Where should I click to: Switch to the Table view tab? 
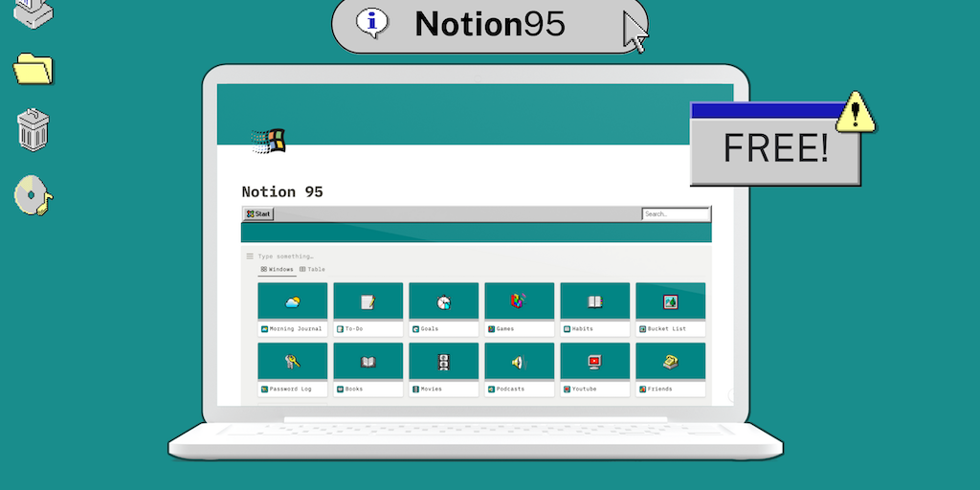click(313, 269)
